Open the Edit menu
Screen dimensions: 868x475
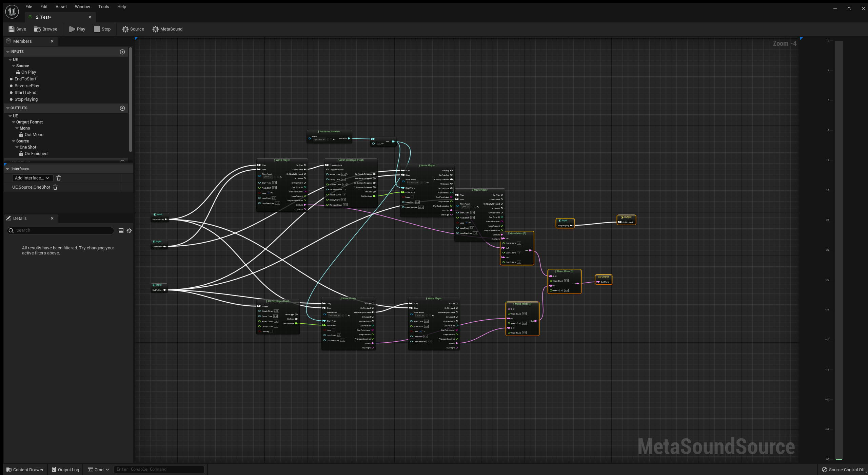coord(44,7)
